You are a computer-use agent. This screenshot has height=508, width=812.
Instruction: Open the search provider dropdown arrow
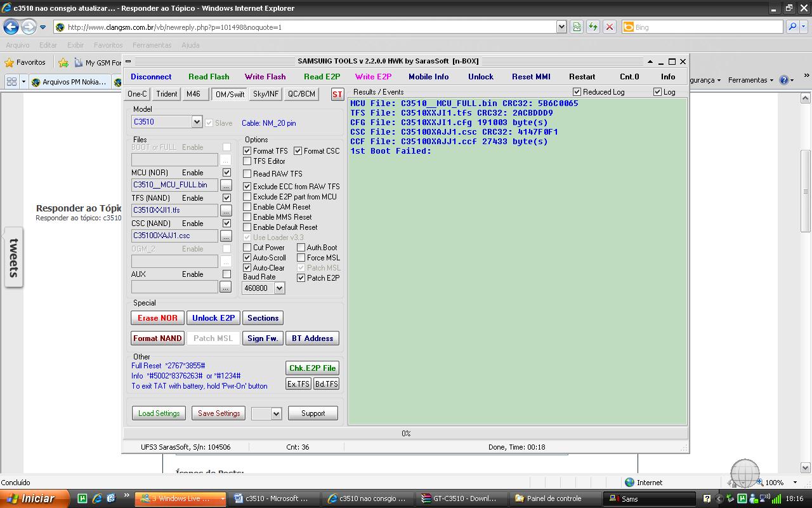[x=804, y=27]
